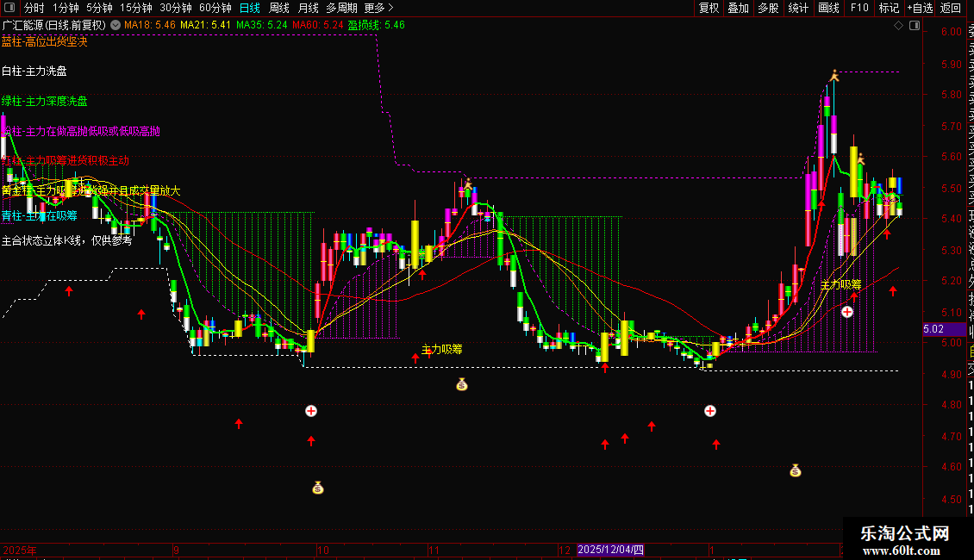Select the 日线 period tab

[x=250, y=8]
